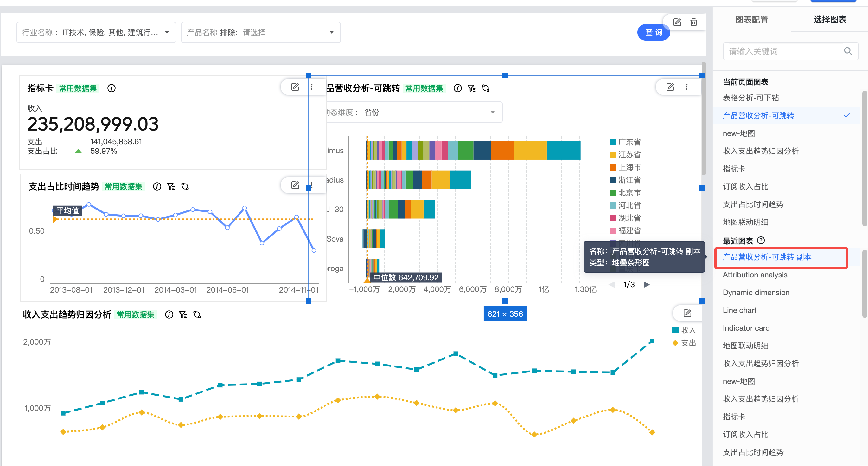Click 平均值 marker on trend chart
868x466 pixels.
(x=67, y=211)
